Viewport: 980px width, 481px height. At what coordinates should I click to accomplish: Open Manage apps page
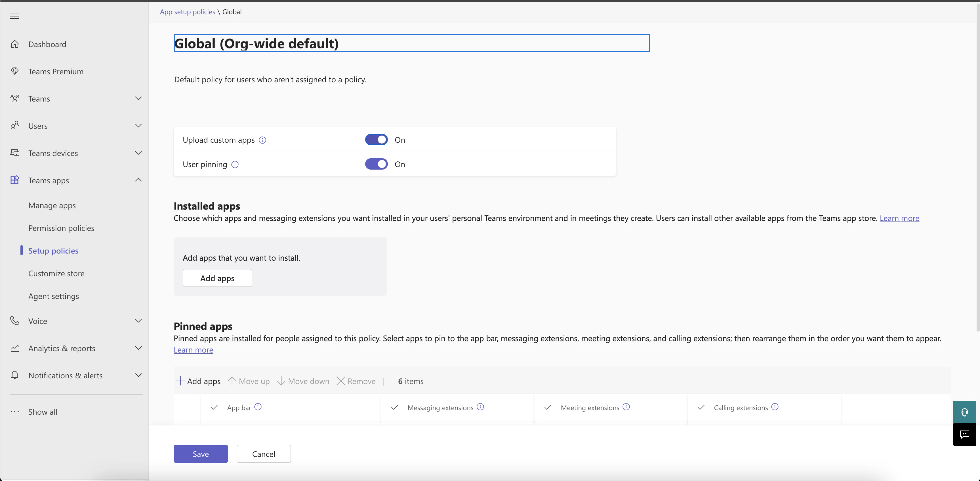52,205
